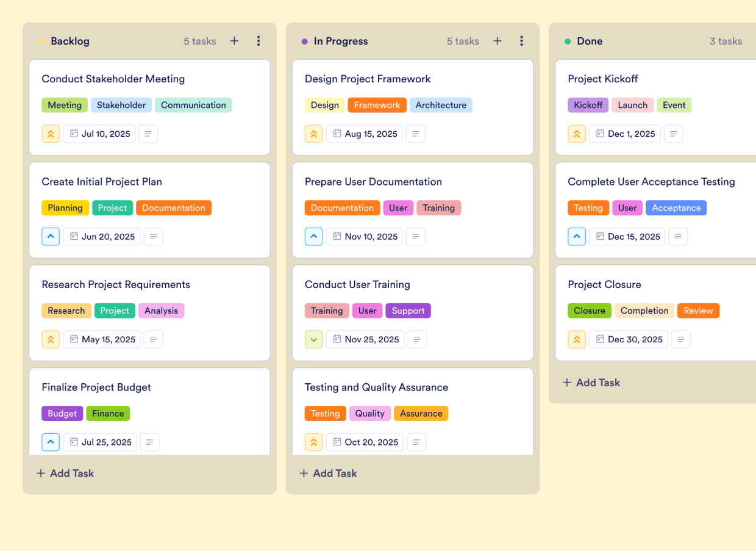Select the Backlog column header

pyautogui.click(x=68, y=41)
